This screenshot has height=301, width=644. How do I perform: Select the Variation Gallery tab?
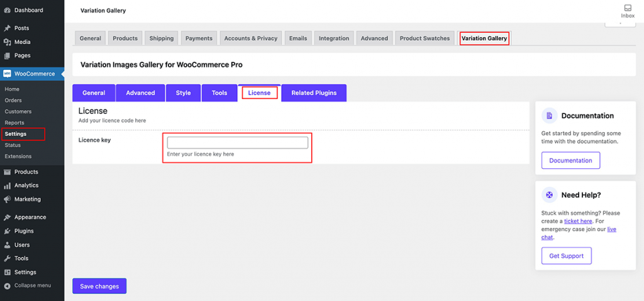coord(484,38)
